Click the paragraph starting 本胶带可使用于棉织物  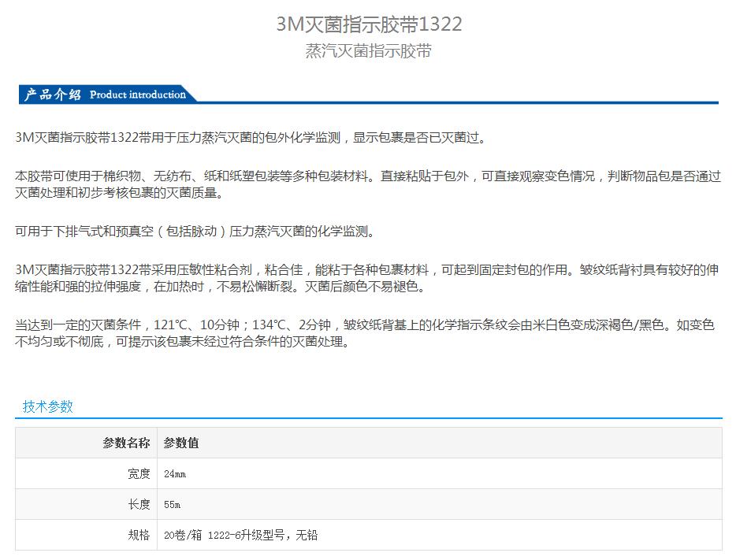[368, 184]
